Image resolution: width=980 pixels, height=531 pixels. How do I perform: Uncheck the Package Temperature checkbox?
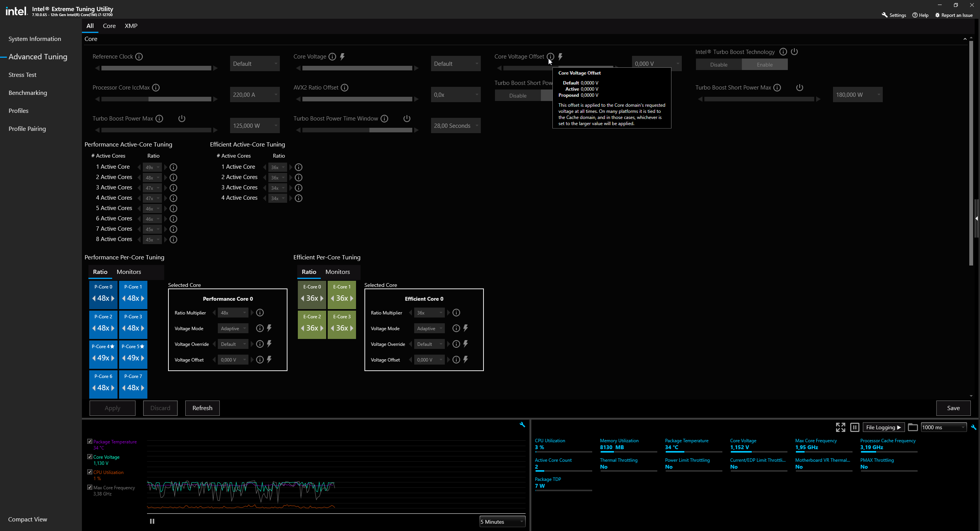90,441
